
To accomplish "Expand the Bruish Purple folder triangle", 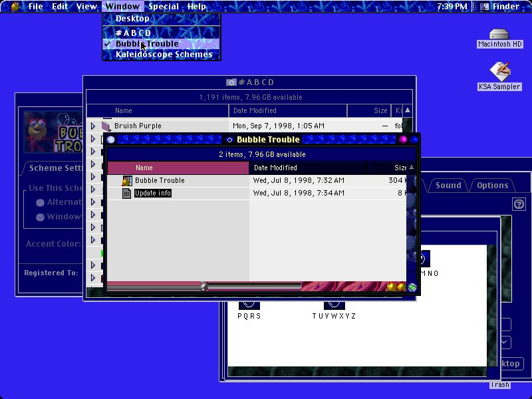I will point(93,126).
